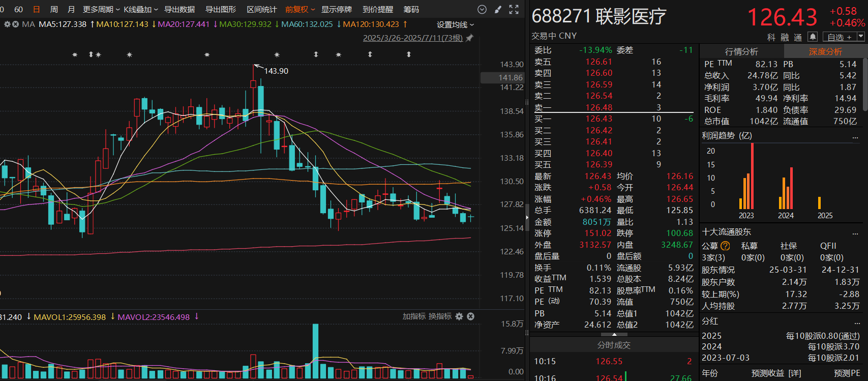The width and height of the screenshot is (868, 381).
Task: Switch to 深度分析 tab
Action: [x=825, y=51]
